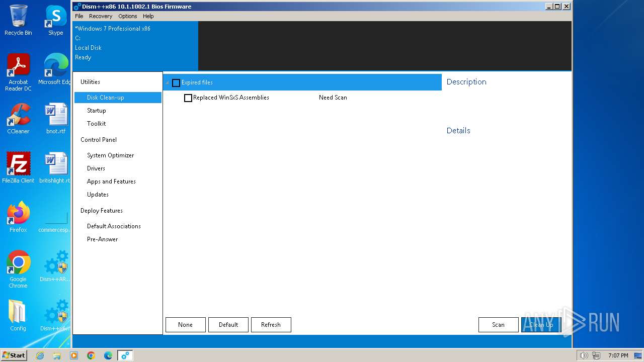Open Windows Media Player taskbar icon
Screen dimensions: 644x362
[x=74, y=355]
